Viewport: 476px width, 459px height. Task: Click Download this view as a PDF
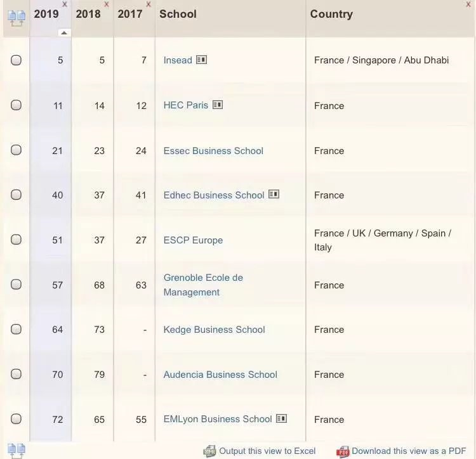(x=409, y=451)
